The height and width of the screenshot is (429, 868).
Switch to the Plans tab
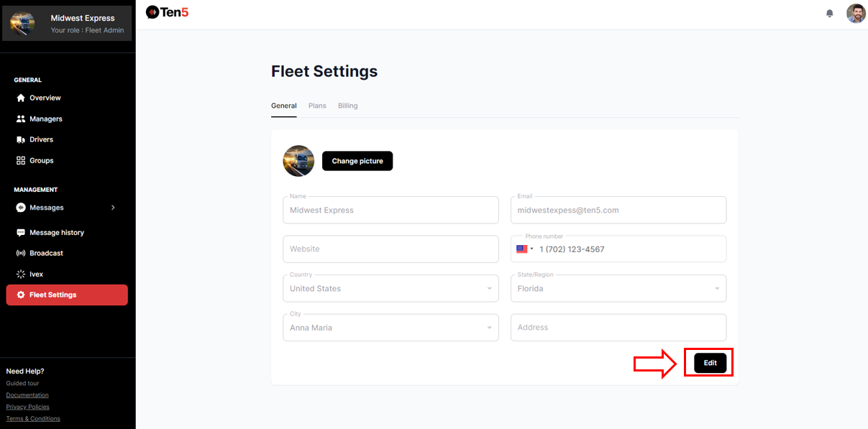317,106
